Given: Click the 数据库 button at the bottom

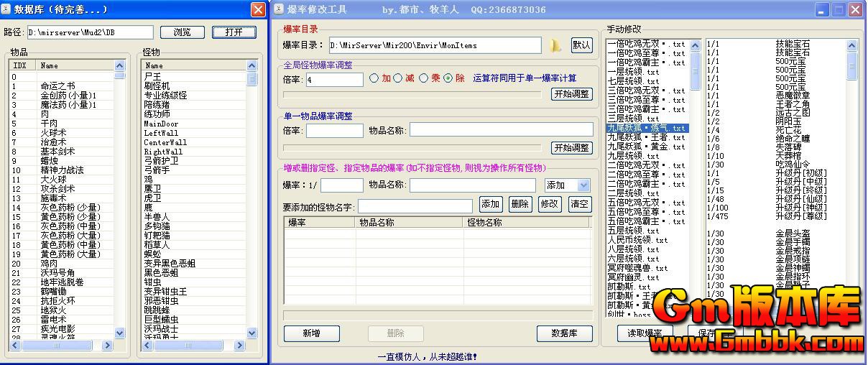Looking at the screenshot, I should point(564,333).
